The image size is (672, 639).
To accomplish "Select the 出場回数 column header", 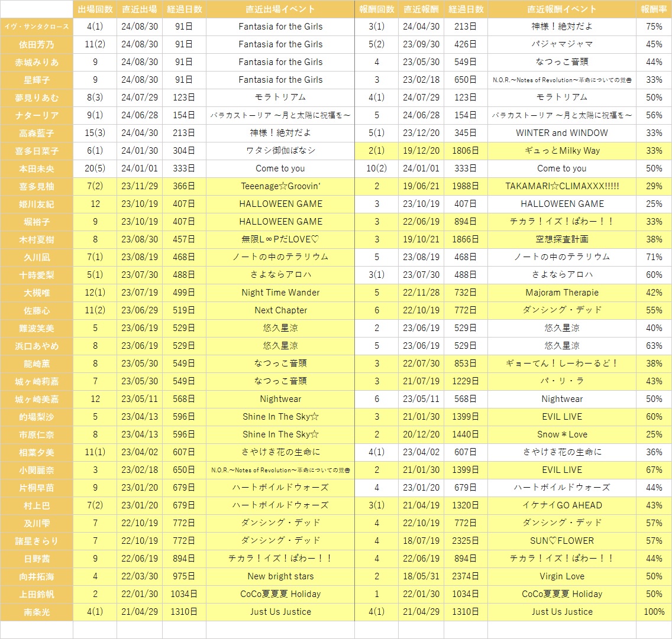I will (x=95, y=9).
